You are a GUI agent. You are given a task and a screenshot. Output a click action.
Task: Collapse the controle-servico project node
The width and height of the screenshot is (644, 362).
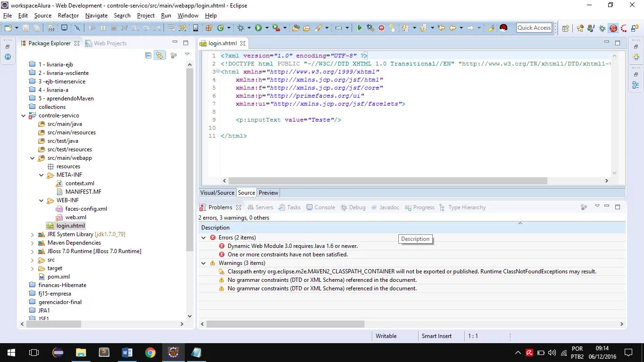tap(24, 115)
